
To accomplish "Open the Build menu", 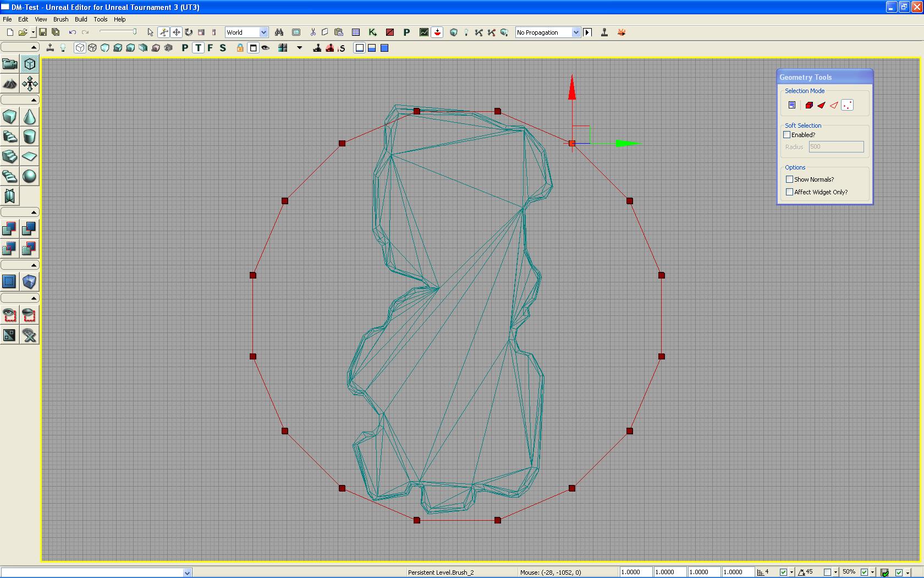I will pyautogui.click(x=81, y=19).
